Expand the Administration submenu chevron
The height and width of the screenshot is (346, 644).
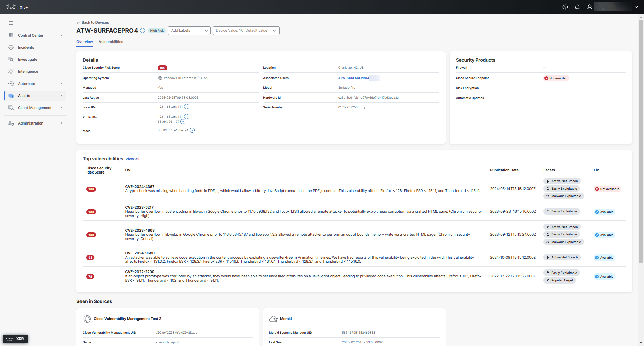(61, 123)
